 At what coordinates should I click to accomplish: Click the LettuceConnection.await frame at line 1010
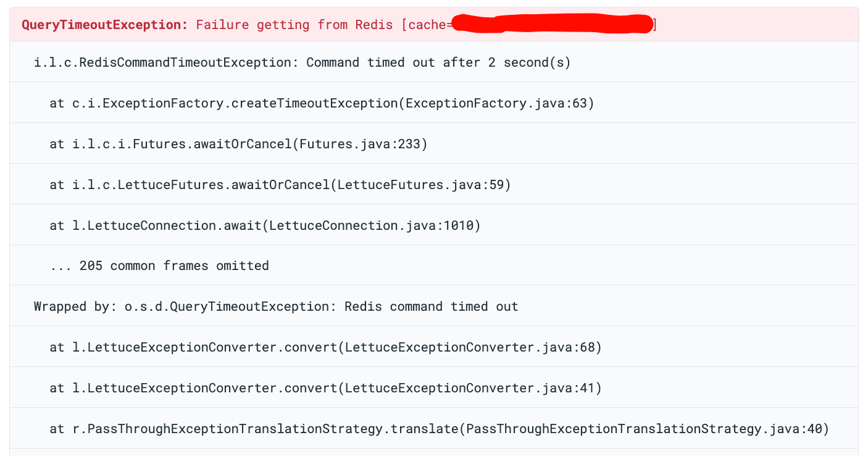coord(265,225)
